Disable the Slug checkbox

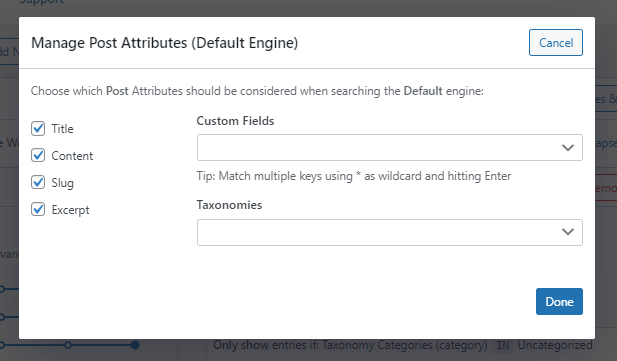(x=38, y=182)
